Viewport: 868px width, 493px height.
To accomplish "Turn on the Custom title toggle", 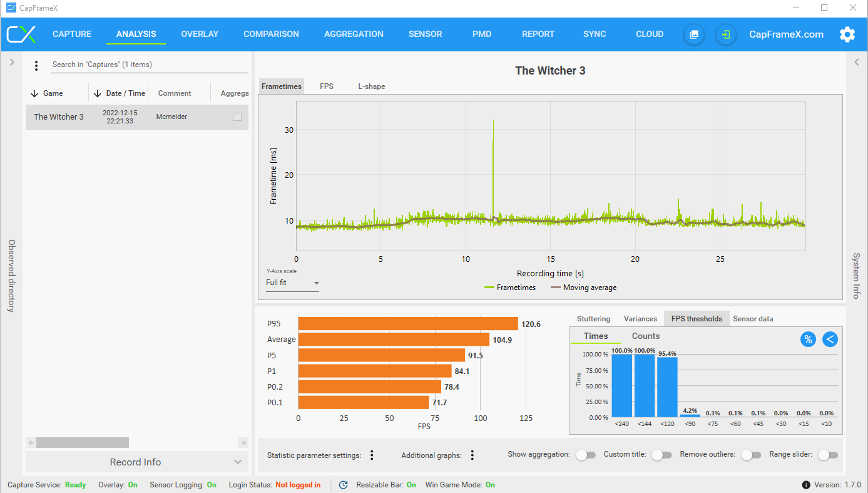I will point(661,455).
